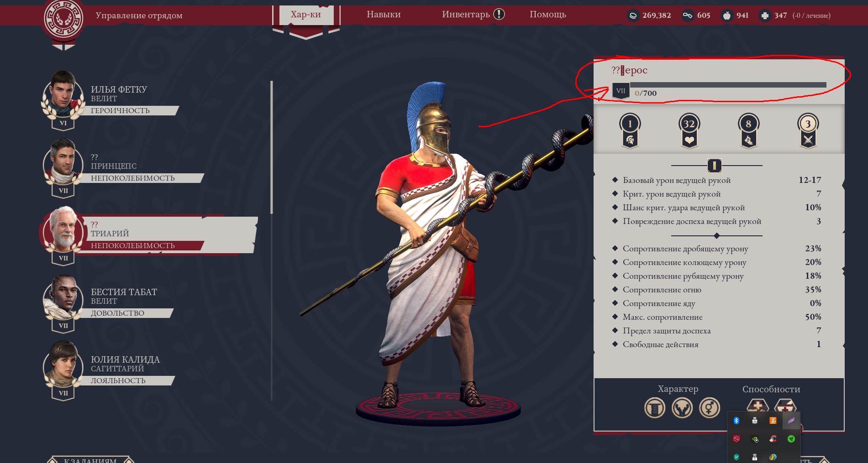The image size is (868, 463).
Task: Open the Навыки tab
Action: [x=384, y=15]
